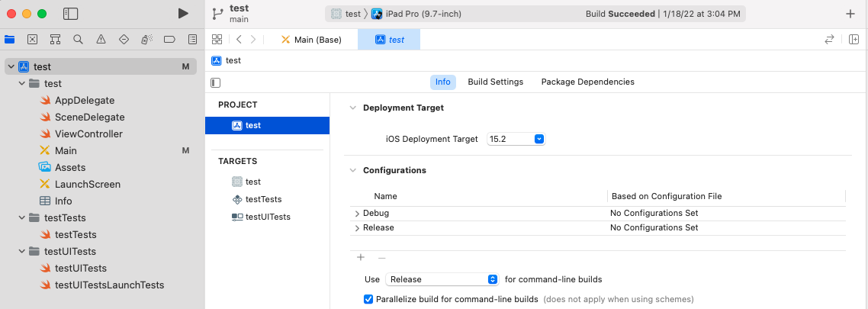868x309 pixels.
Task: Add editor on right
Action: [854, 40]
